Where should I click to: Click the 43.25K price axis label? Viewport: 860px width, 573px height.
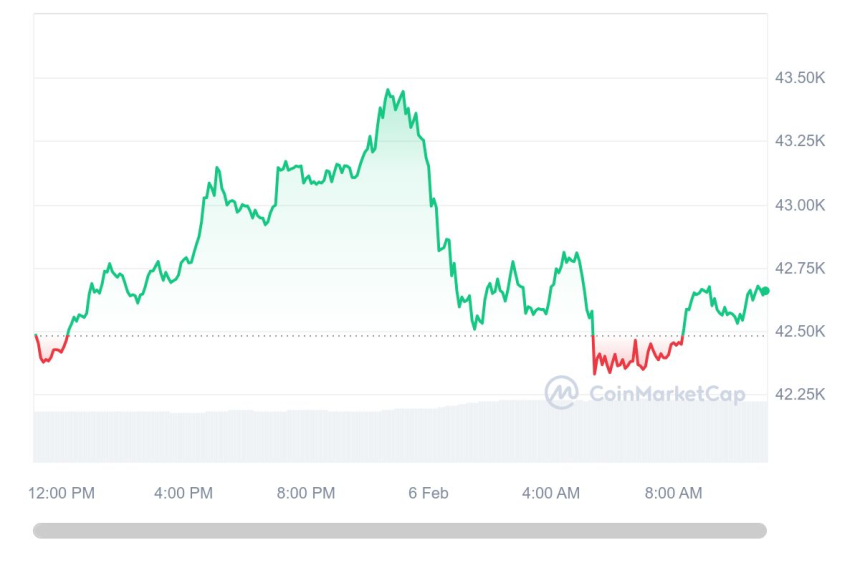(800, 141)
